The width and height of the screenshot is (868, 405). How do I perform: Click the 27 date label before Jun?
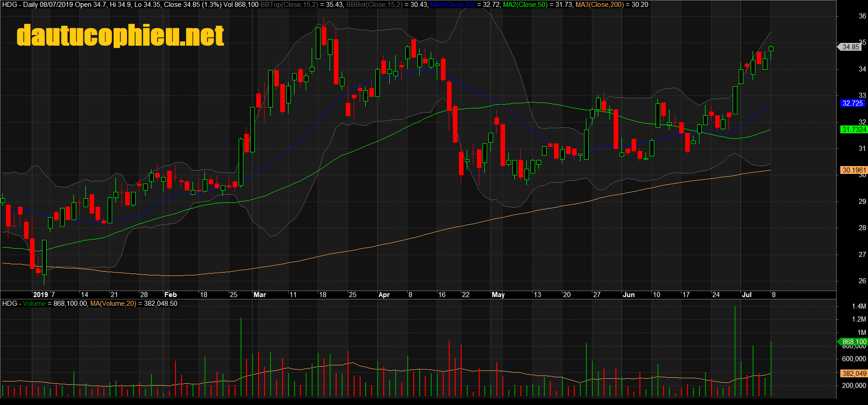click(597, 295)
